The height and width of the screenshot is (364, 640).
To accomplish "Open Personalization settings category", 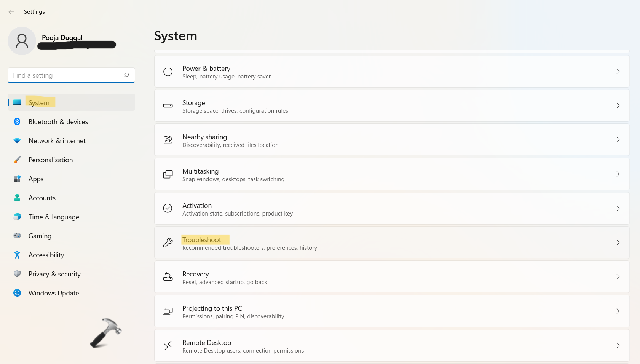I will point(51,160).
